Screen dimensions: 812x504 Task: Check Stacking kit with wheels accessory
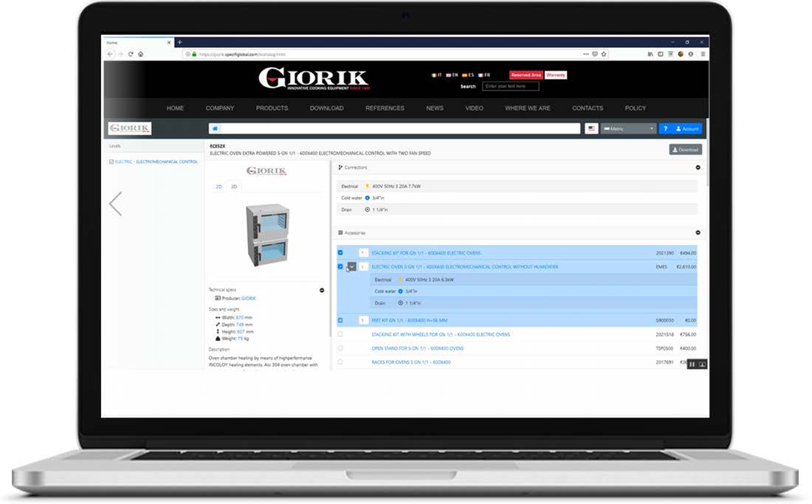pyautogui.click(x=340, y=334)
